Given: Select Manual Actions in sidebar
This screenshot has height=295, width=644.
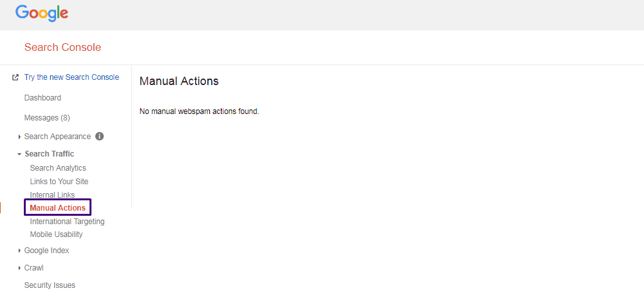Looking at the screenshot, I should (58, 208).
